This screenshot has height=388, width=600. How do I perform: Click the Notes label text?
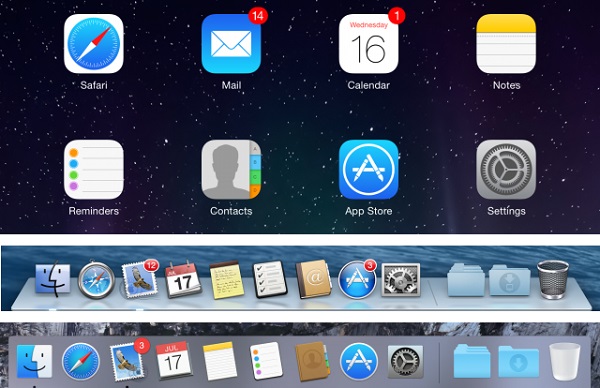[506, 85]
